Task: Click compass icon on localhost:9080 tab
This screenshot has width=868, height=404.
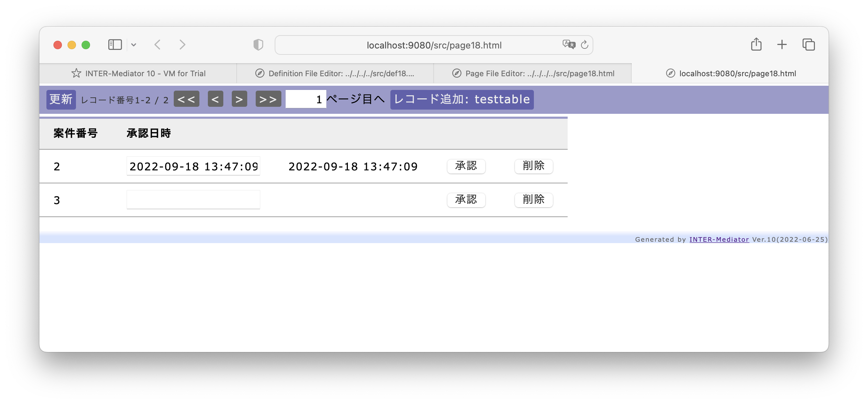Action: pyautogui.click(x=670, y=73)
